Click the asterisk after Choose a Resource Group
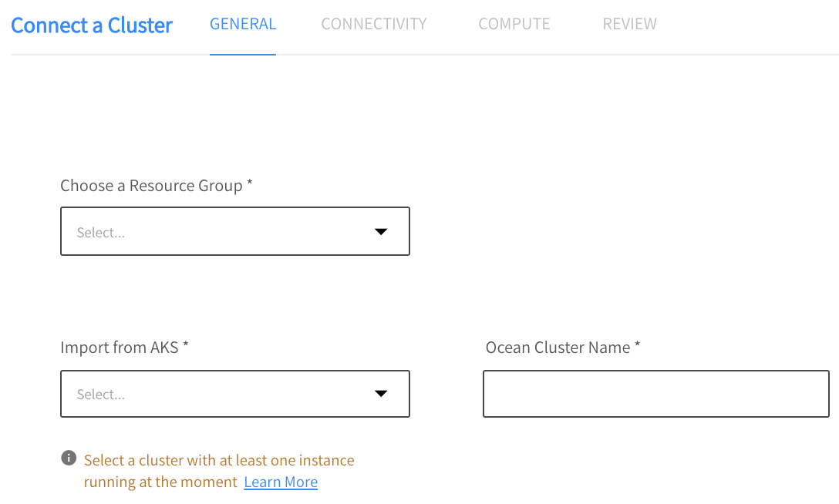 tap(249, 184)
